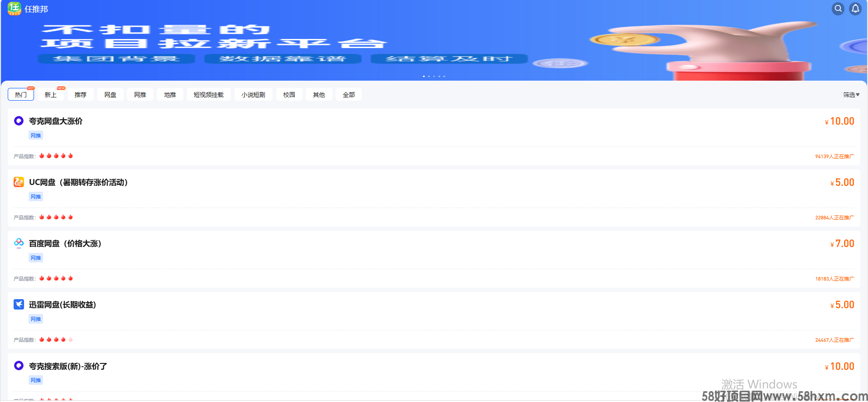Image resolution: width=868 pixels, height=402 pixels.
Task: Click the 任推邦 logo icon
Action: pyautogui.click(x=15, y=9)
